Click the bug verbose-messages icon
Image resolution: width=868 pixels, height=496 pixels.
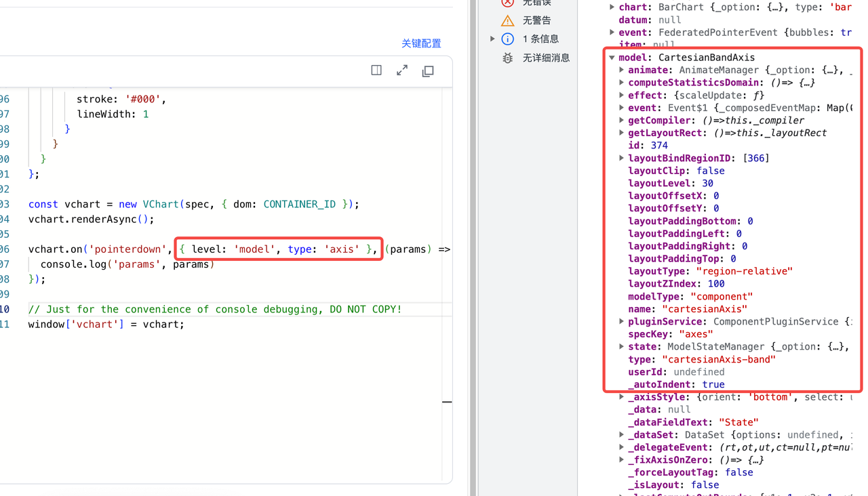[x=507, y=58]
